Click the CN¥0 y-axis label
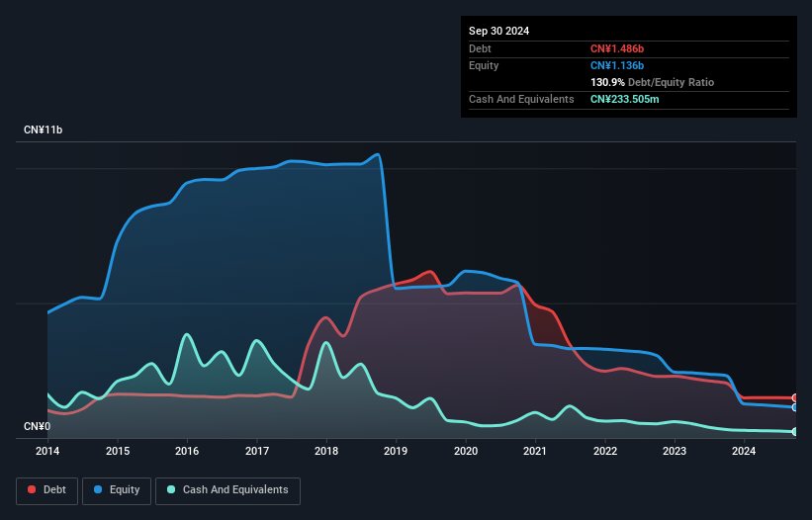The image size is (812, 520). pyautogui.click(x=38, y=426)
